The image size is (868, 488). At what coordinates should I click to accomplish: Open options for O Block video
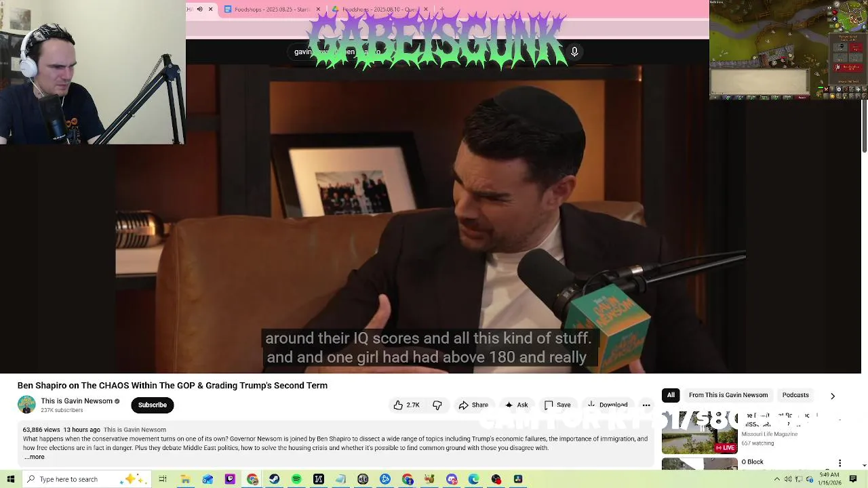click(x=840, y=464)
